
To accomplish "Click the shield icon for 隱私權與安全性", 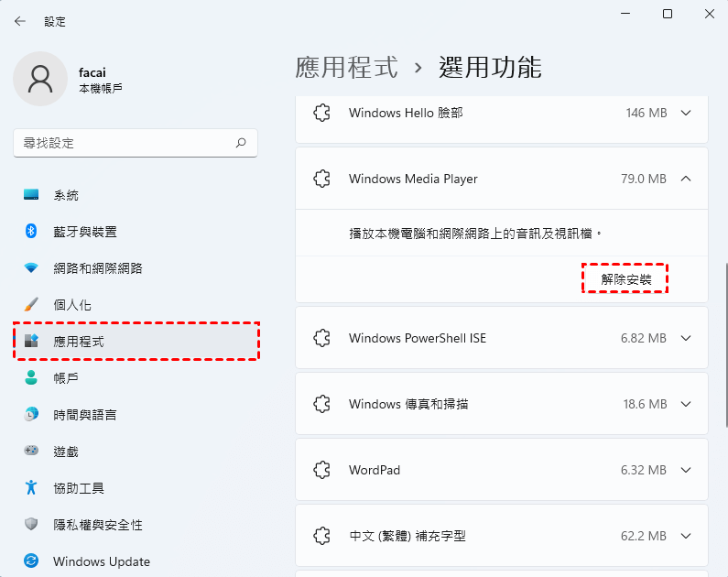I will tap(31, 524).
